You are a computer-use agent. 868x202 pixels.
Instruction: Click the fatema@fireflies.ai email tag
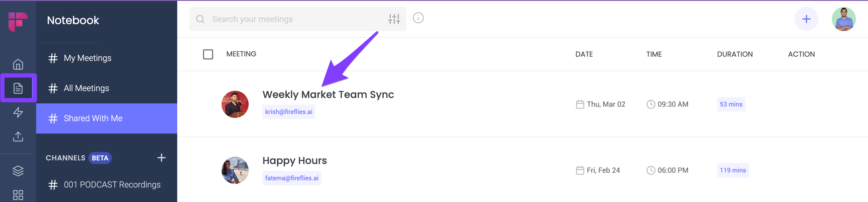click(x=291, y=178)
